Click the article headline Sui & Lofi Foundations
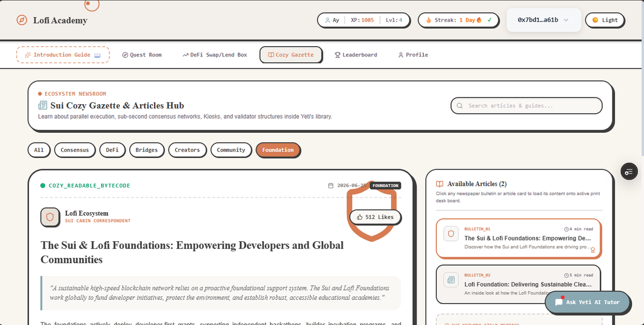The width and height of the screenshot is (644, 325). 192,252
